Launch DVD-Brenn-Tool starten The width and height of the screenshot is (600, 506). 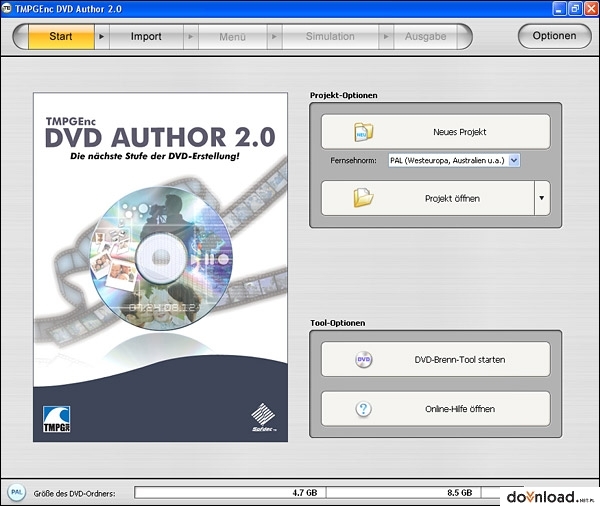(x=436, y=359)
